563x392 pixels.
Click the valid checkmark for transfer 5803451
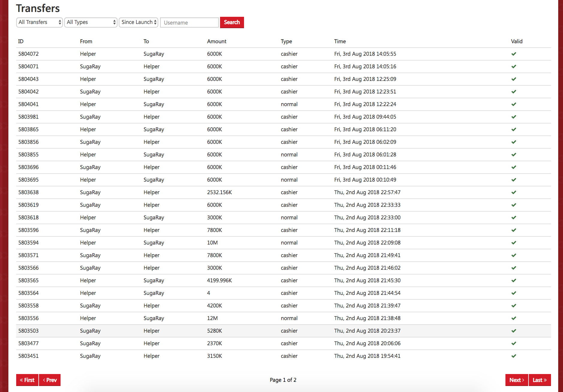coord(514,356)
